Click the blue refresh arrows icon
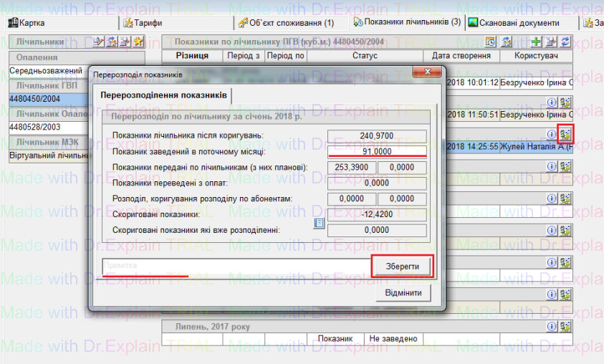This screenshot has height=364, width=604. (566, 42)
